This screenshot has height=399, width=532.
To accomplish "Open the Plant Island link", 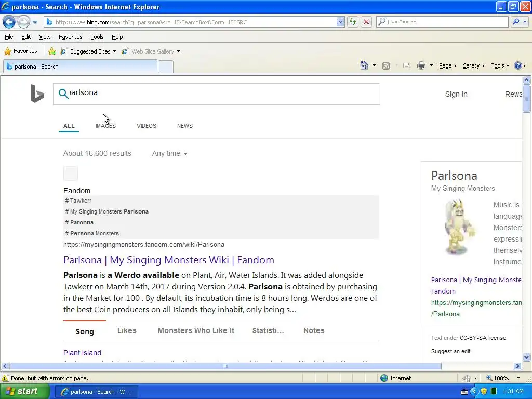I will (x=82, y=353).
